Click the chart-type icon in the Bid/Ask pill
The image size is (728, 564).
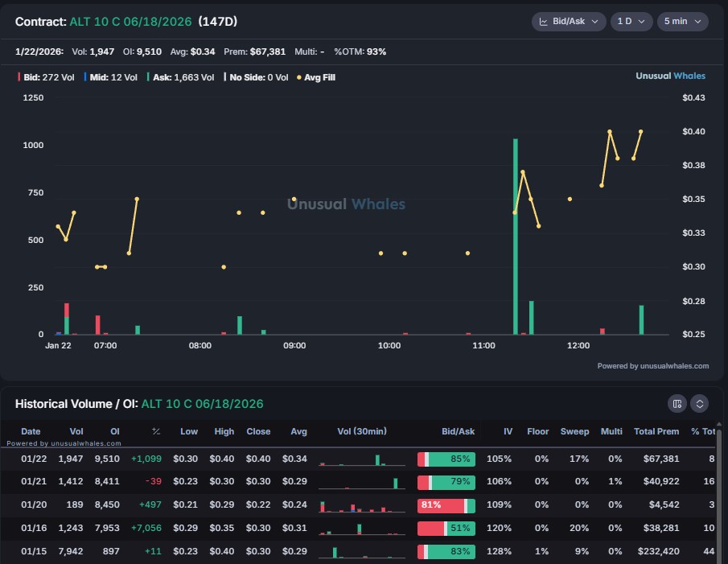pyautogui.click(x=545, y=22)
